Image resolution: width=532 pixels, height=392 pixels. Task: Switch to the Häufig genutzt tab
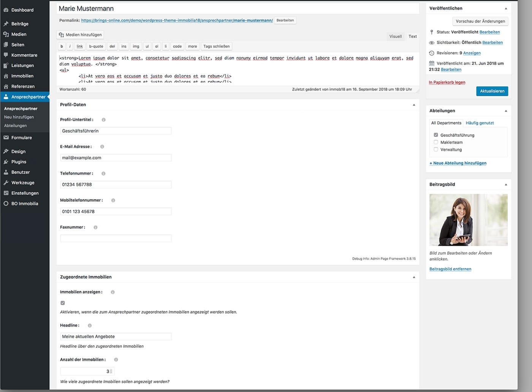click(x=480, y=123)
